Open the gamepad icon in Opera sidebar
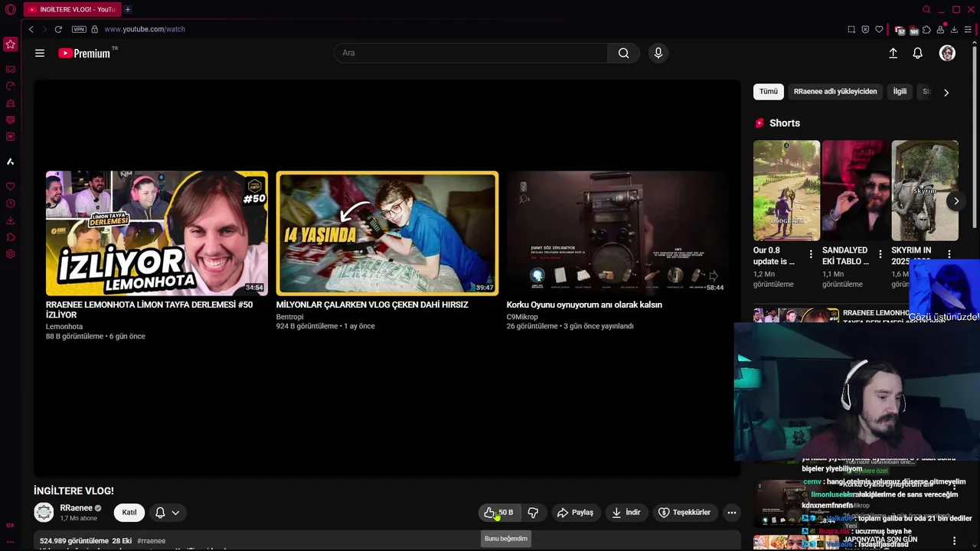The width and height of the screenshot is (980, 551). [x=11, y=70]
